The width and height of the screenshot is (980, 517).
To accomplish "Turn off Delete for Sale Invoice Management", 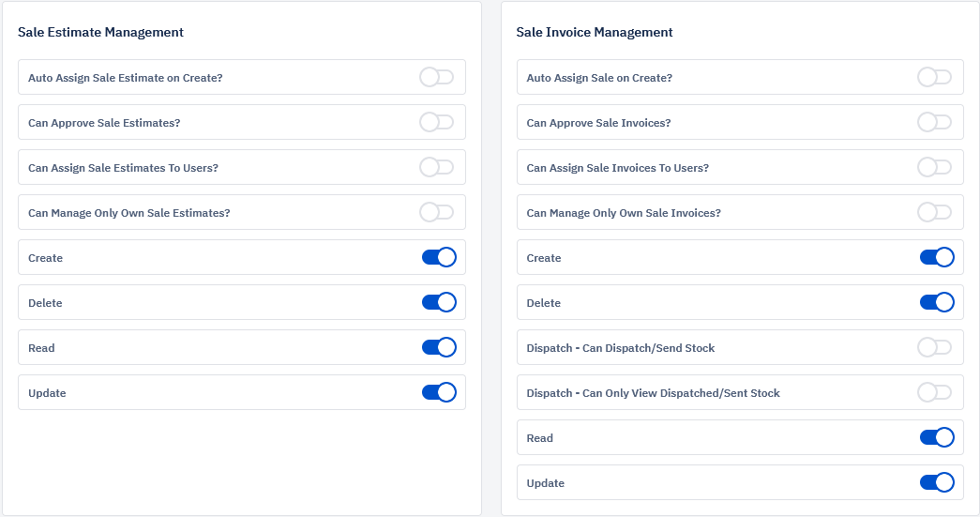I will (937, 302).
